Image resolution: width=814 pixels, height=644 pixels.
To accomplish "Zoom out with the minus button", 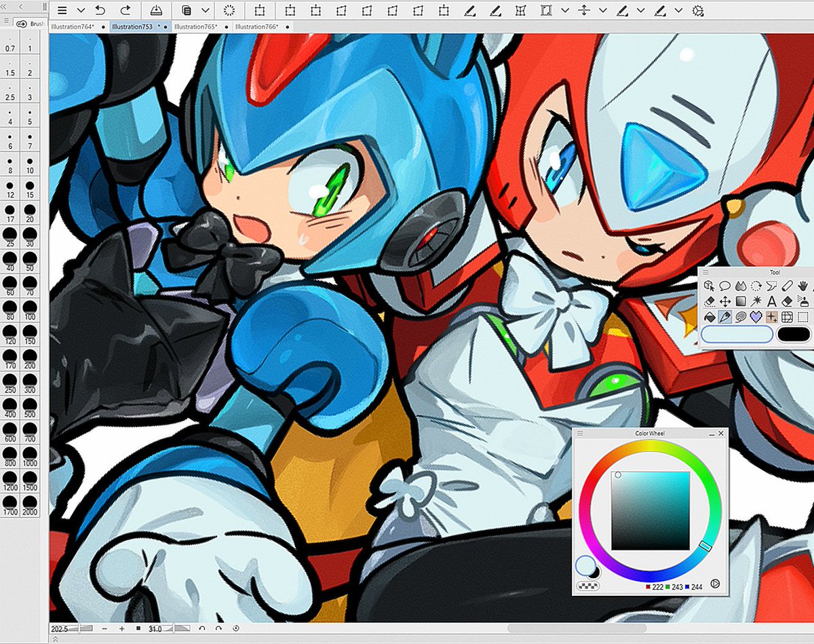I will point(104,629).
